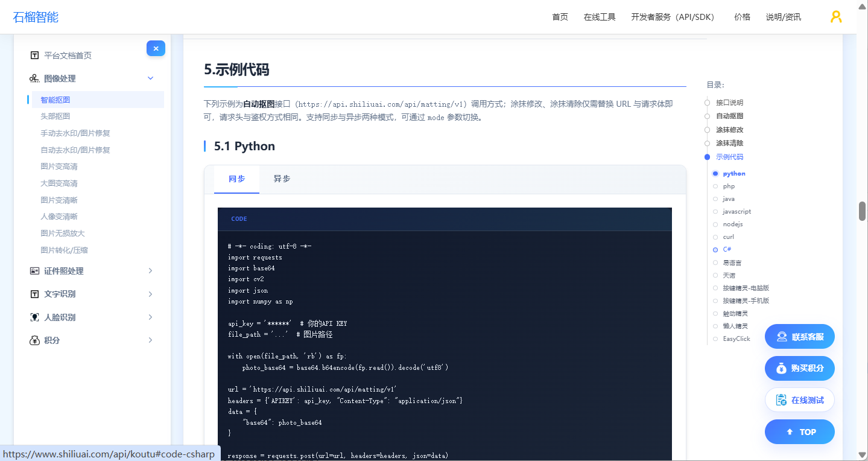This screenshot has height=461, width=868.
Task: Expand the 文字识别 section chevron
Action: (x=151, y=294)
